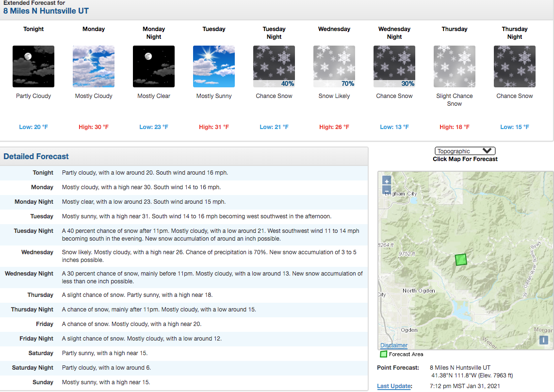Image resolution: width=554 pixels, height=392 pixels.
Task: Click the Monday mostly cloudy forecast icon
Action: pyautogui.click(x=94, y=66)
